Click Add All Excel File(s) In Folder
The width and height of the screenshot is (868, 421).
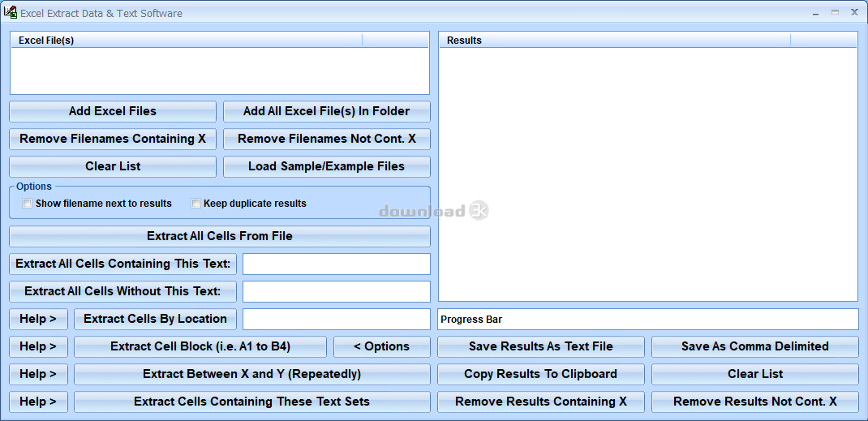point(327,111)
